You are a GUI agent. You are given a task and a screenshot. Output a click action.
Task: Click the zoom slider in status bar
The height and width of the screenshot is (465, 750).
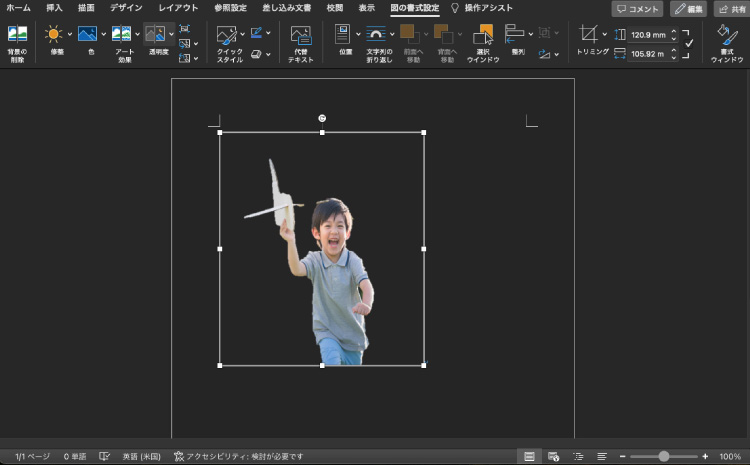coord(663,456)
